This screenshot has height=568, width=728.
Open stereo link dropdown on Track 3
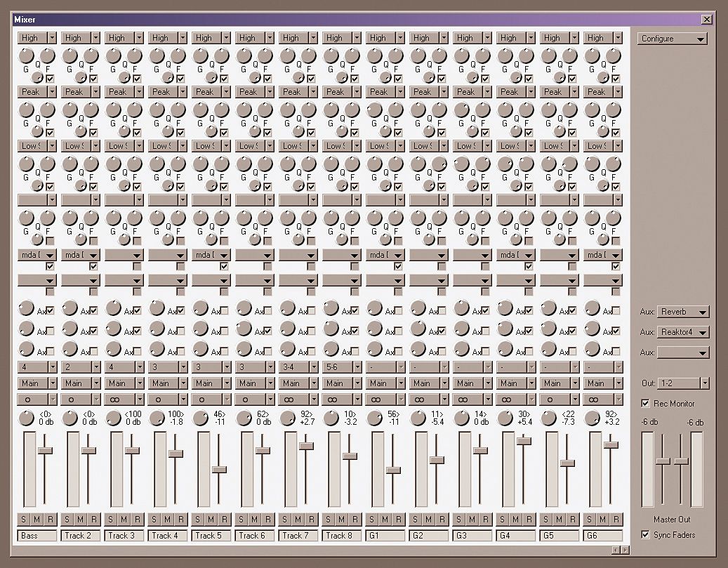[124, 399]
